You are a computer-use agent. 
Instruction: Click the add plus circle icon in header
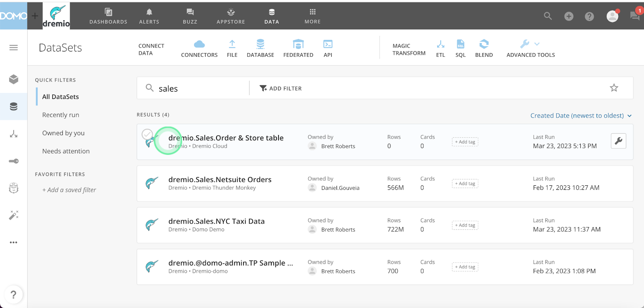569,16
